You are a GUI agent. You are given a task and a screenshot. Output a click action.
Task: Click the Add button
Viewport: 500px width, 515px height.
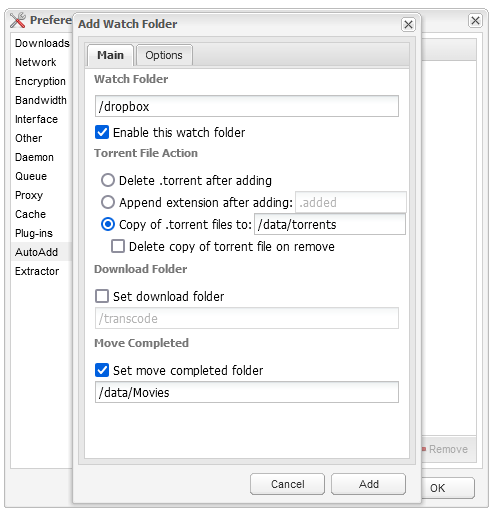click(368, 484)
